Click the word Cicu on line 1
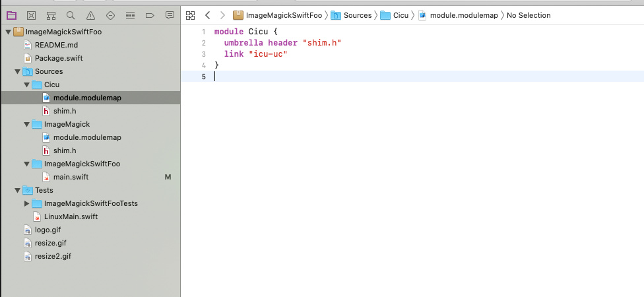Viewport: 644px width, 297px height. click(258, 32)
